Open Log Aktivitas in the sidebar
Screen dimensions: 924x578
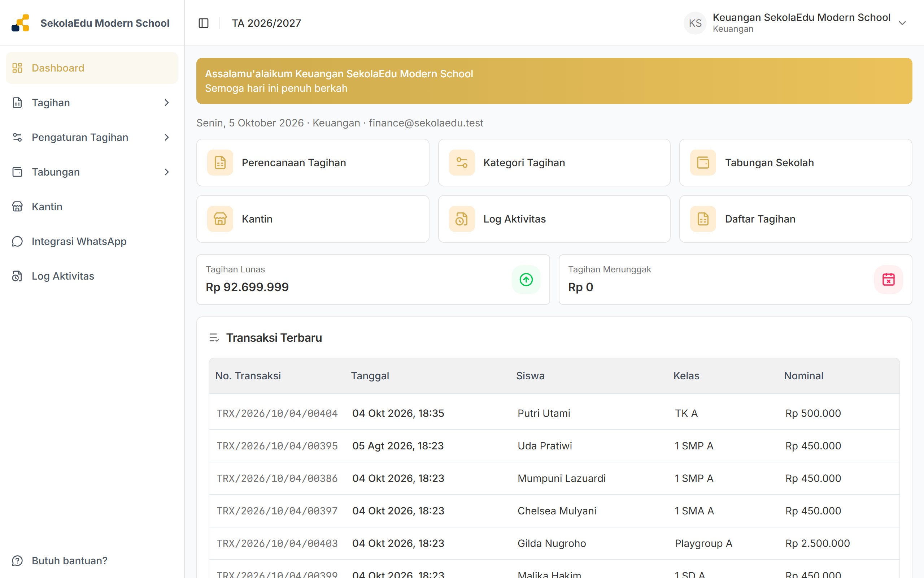92,276
